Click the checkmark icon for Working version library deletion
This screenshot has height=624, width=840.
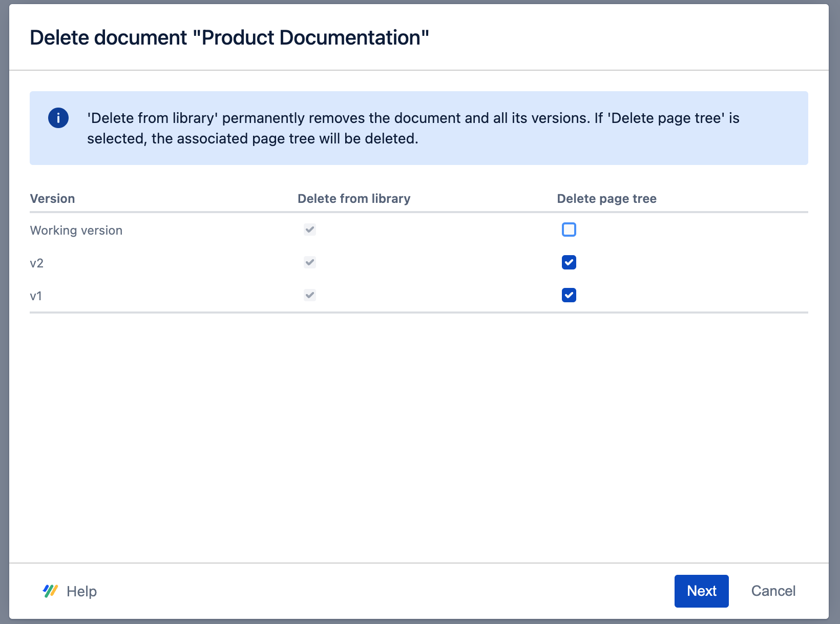(309, 230)
